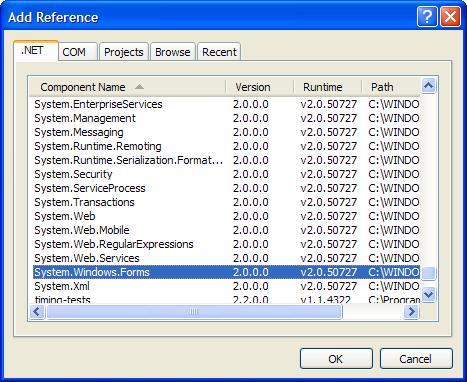Image resolution: width=467 pixels, height=382 pixels.
Task: Click the horizontal scrollbar thumb
Action: pyautogui.click(x=195, y=312)
